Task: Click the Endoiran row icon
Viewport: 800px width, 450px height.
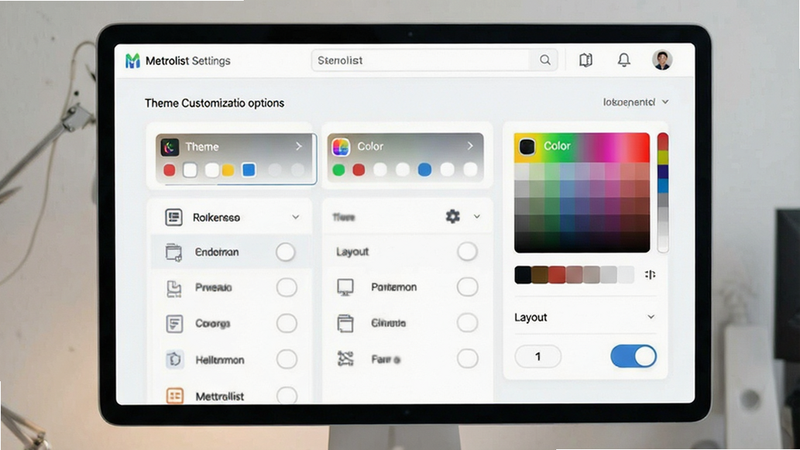Action: click(173, 252)
